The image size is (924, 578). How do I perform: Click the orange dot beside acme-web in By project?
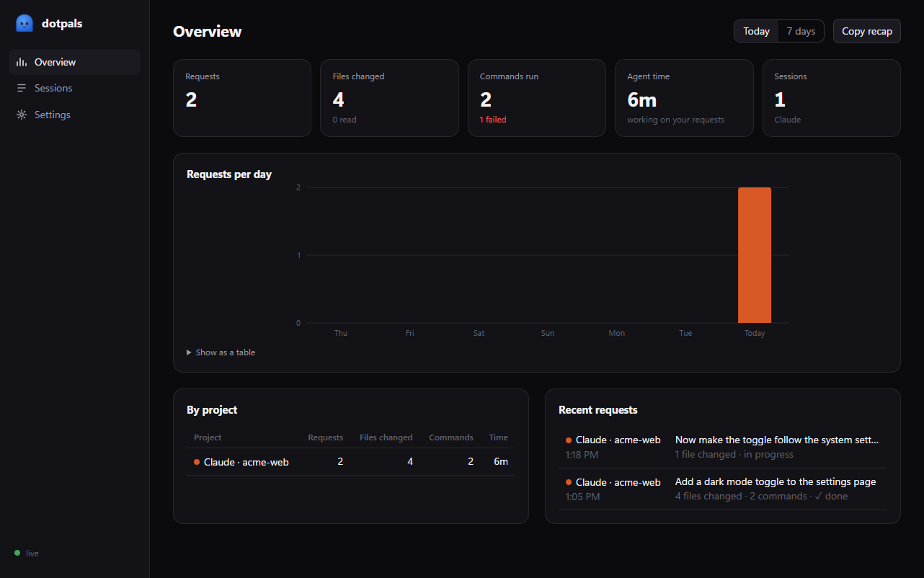(197, 462)
